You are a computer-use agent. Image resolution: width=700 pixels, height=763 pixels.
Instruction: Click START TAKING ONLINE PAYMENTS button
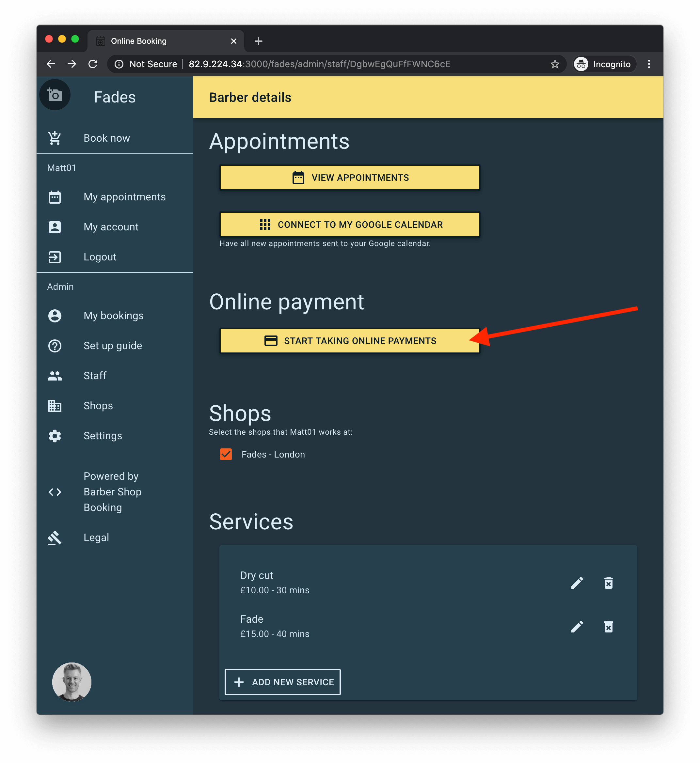(350, 340)
